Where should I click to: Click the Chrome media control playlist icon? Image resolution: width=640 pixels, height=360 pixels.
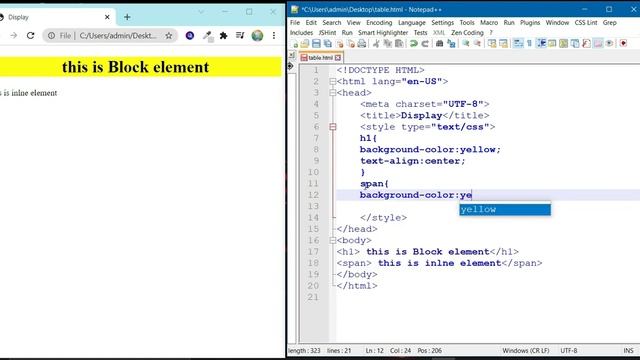[x=240, y=36]
